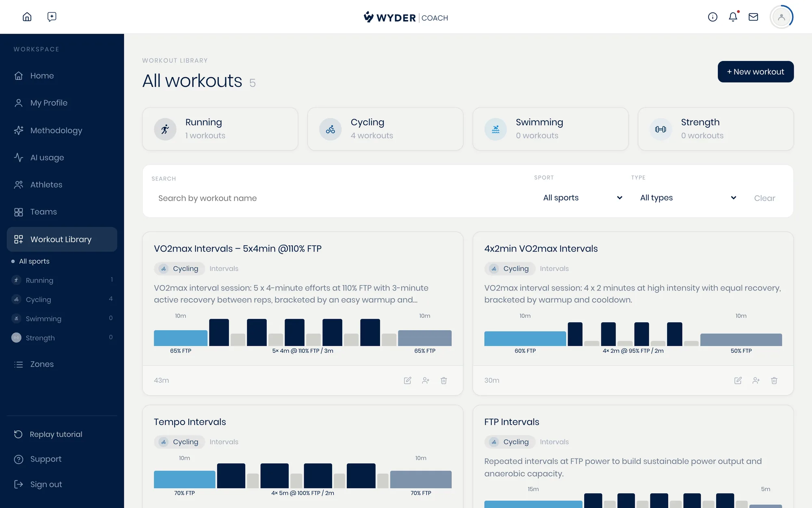812x508 pixels.
Task: Open the info icon in header
Action: point(713,17)
